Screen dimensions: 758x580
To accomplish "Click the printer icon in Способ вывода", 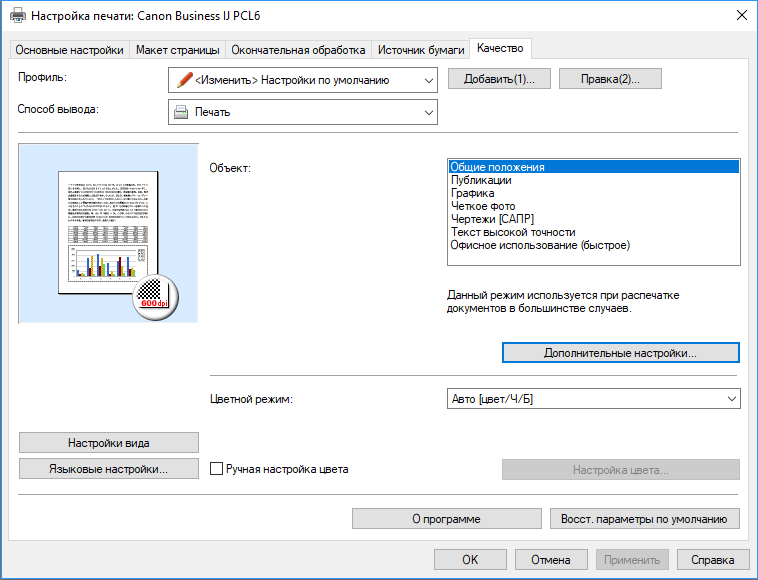I will point(181,112).
